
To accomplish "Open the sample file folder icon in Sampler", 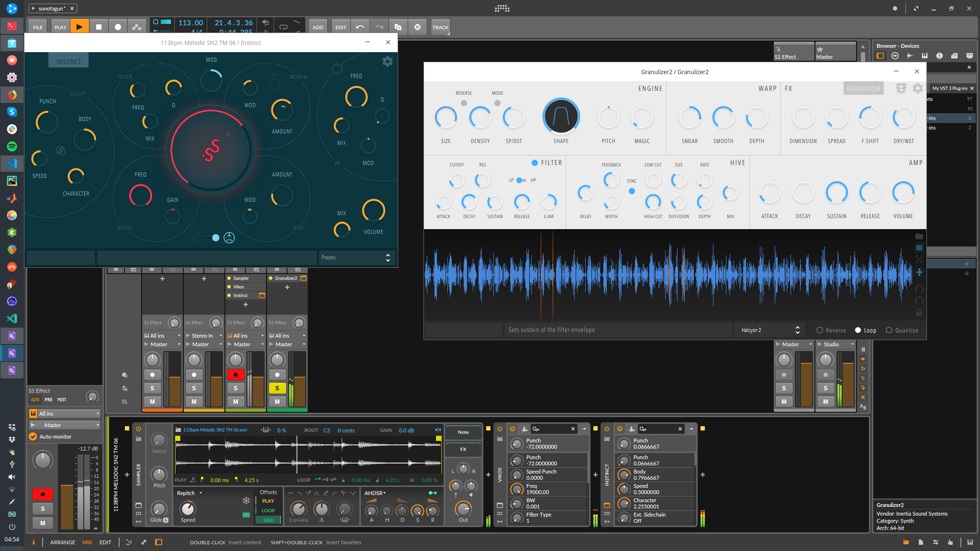I will 178,430.
